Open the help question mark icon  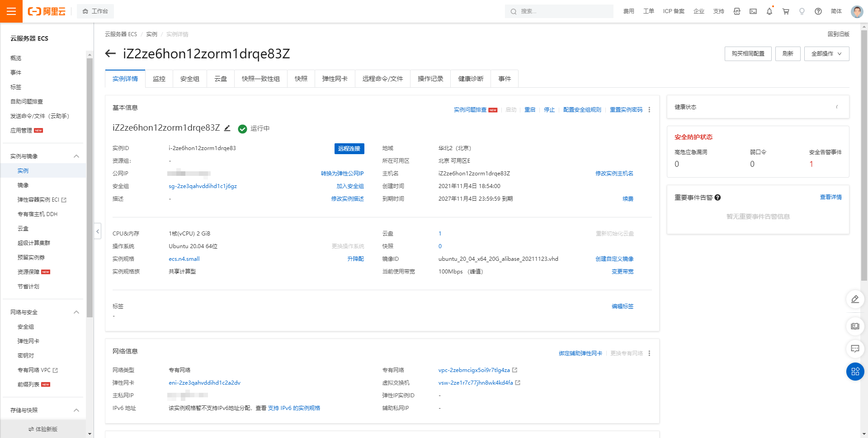click(x=818, y=11)
